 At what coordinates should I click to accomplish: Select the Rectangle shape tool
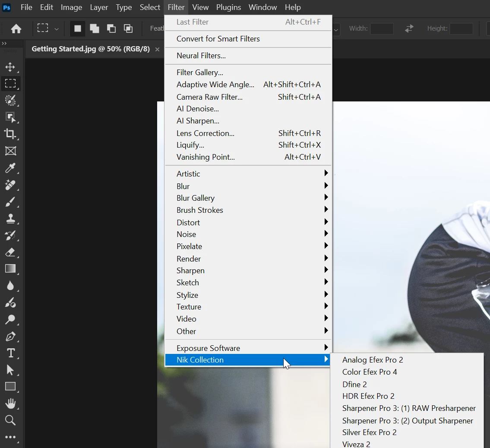coord(10,387)
